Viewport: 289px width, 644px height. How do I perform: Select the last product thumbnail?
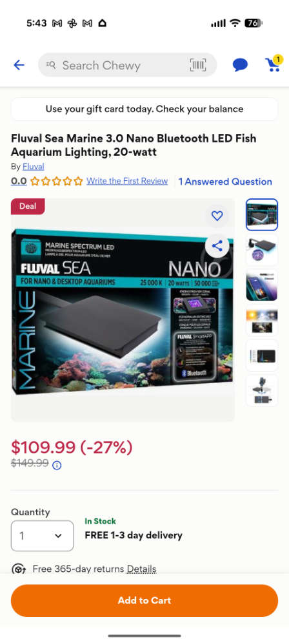coord(262,390)
